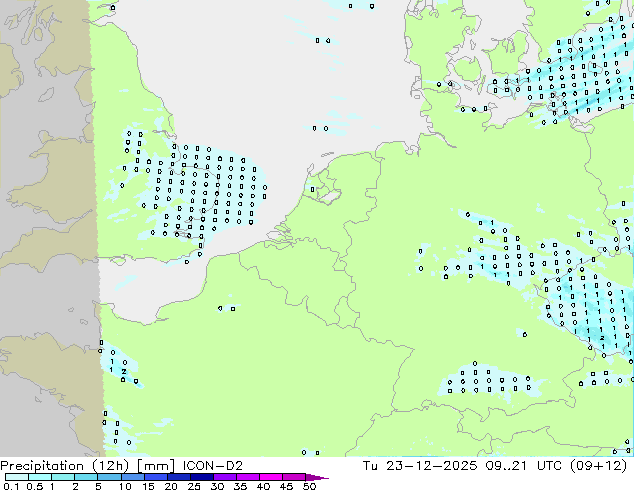Click the 15–20 mm blue legend swatch

point(155,477)
